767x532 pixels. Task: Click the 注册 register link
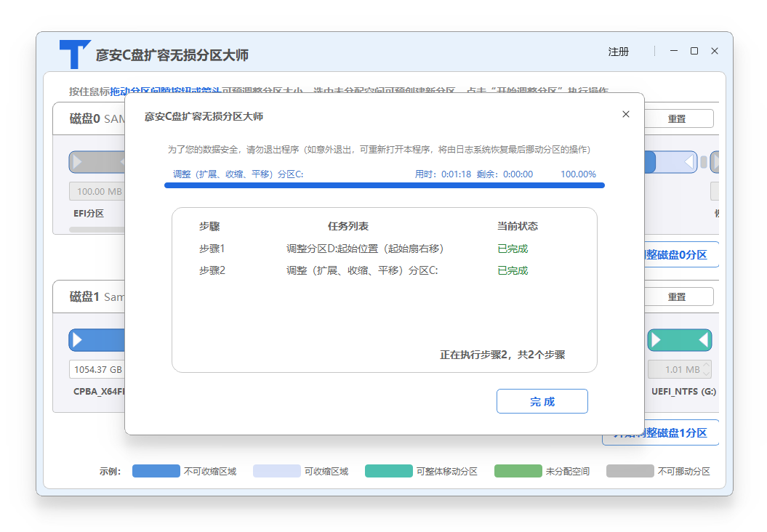pyautogui.click(x=618, y=52)
